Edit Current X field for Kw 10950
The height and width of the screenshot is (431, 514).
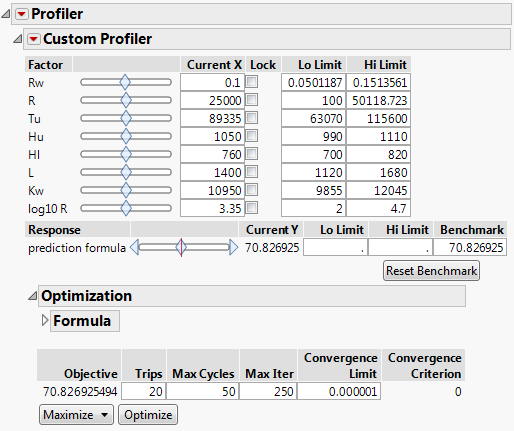point(212,190)
